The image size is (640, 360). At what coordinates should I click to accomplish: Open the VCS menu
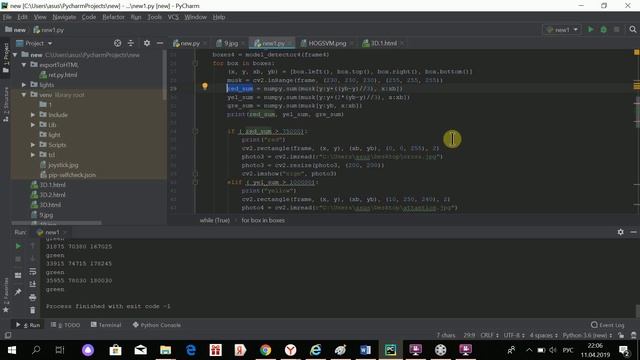173,17
